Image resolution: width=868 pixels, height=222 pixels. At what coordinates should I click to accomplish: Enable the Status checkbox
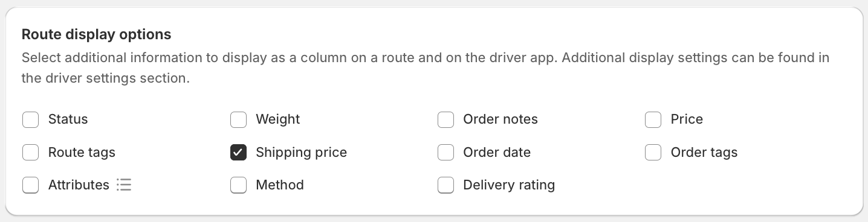pos(30,119)
